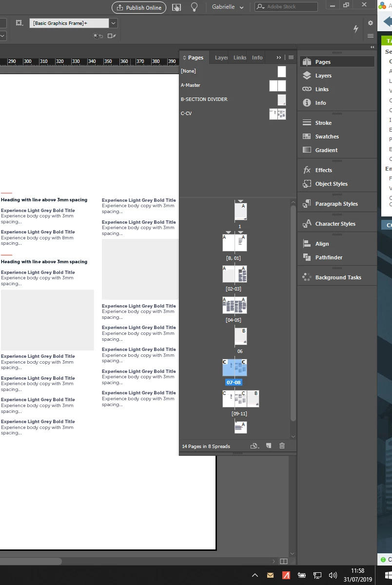Open the Basic Graphics Frame style dropdown
The width and height of the screenshot is (392, 585).
[113, 23]
